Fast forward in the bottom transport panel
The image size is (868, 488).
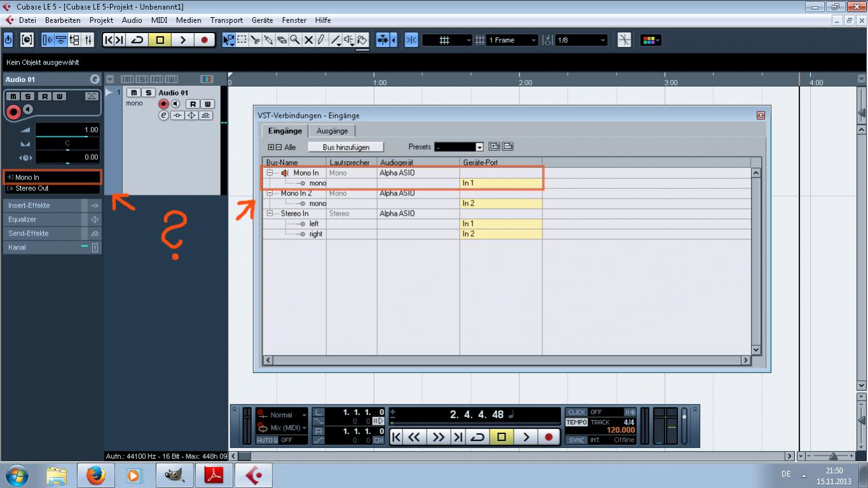click(438, 437)
